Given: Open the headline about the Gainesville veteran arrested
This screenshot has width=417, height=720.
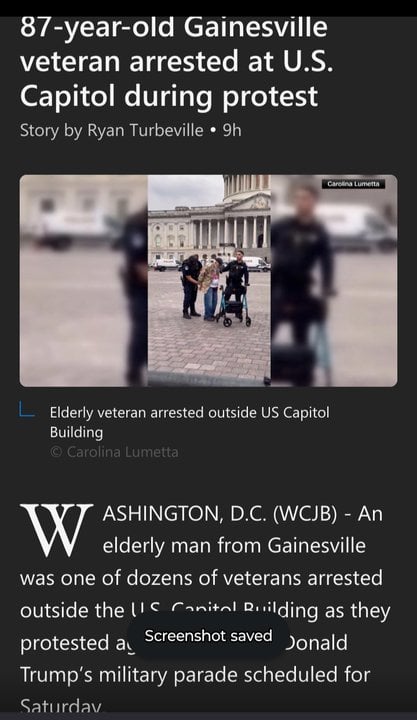Looking at the screenshot, I should pyautogui.click(x=176, y=61).
